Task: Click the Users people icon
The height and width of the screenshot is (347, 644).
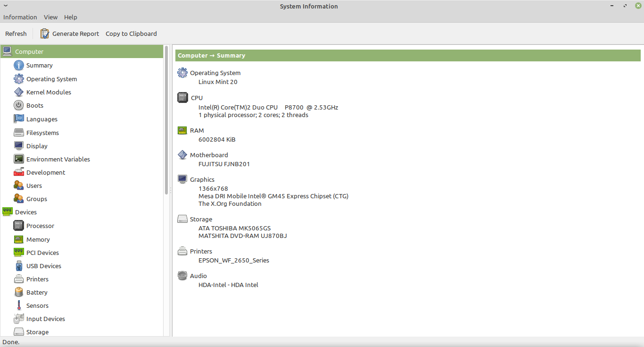Action: (19, 186)
